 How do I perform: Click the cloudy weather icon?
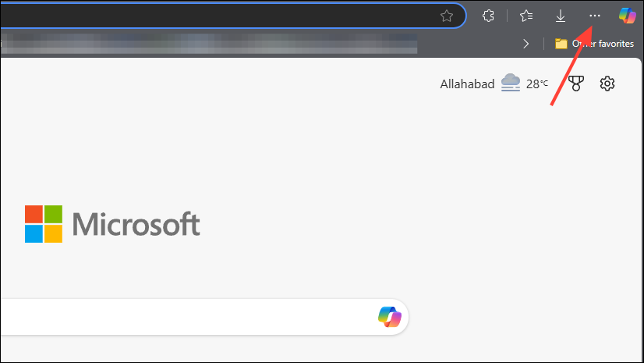[x=511, y=83]
